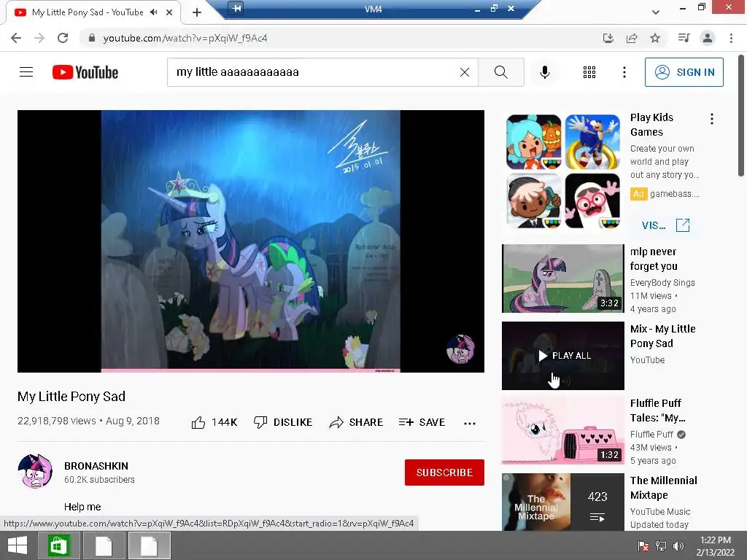
Task: Go forward in browser history
Action: 39,38
